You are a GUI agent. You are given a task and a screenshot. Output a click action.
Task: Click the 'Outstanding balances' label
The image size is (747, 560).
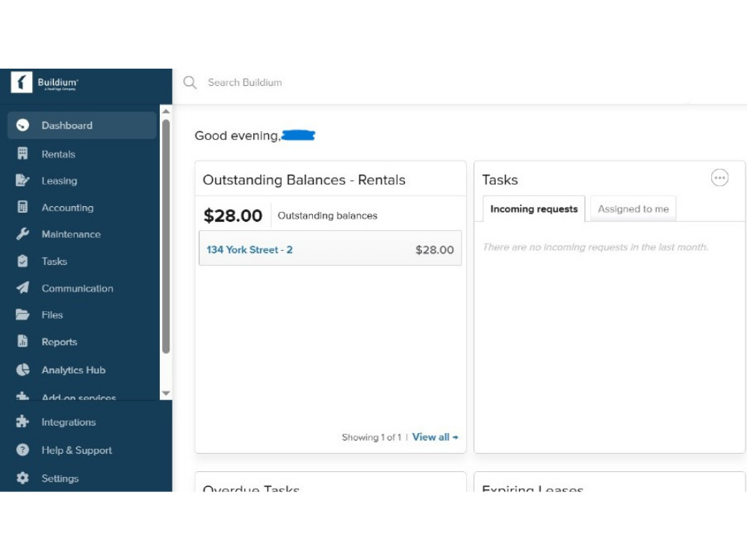pos(327,216)
